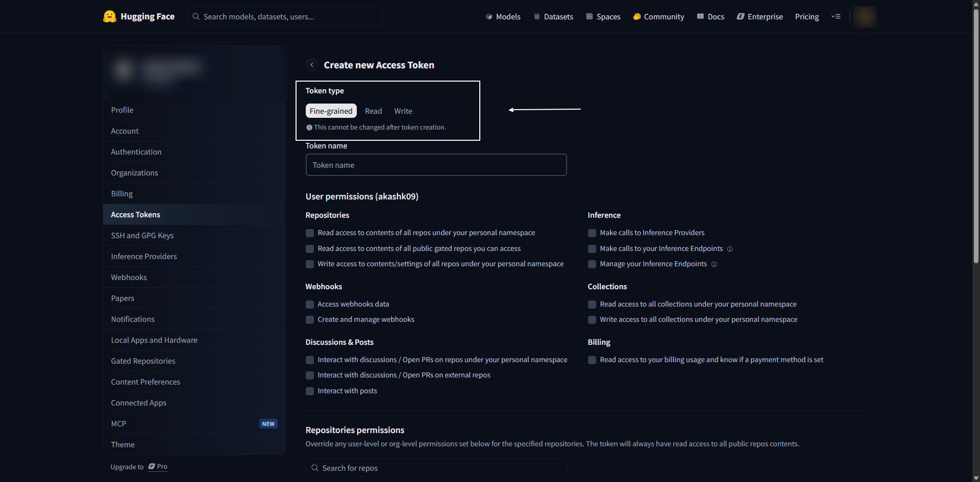Enable write access to personal namespace repos
Image resolution: width=980 pixels, height=482 pixels.
tap(310, 264)
